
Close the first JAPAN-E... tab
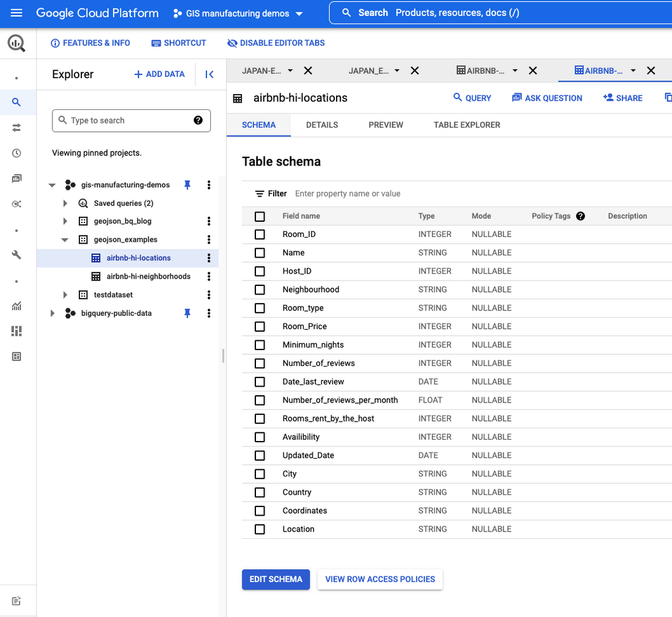click(308, 71)
